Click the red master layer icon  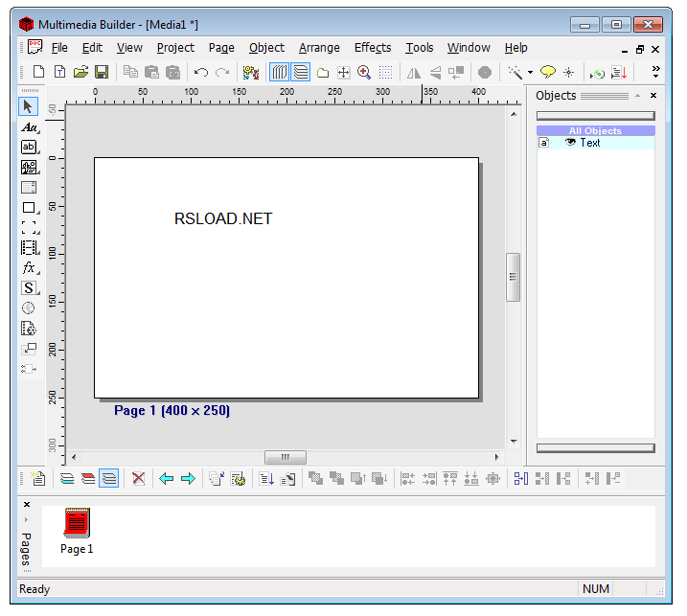[88, 478]
